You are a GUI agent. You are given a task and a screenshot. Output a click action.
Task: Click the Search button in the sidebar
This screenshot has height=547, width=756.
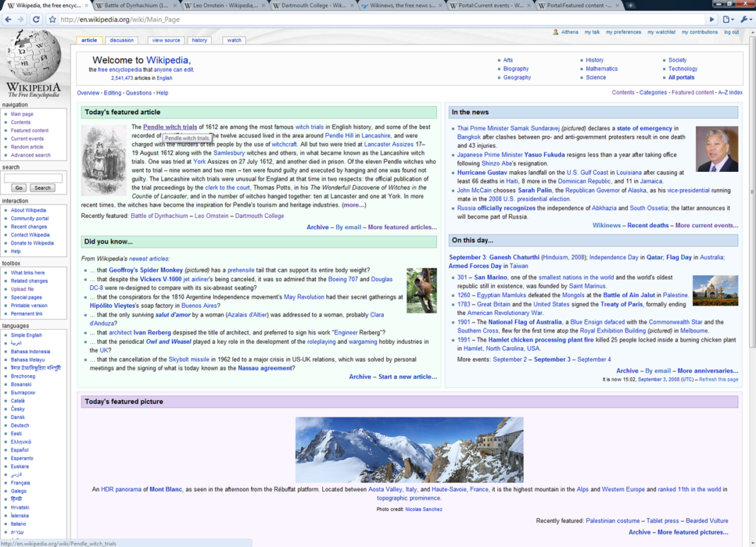tap(42, 188)
